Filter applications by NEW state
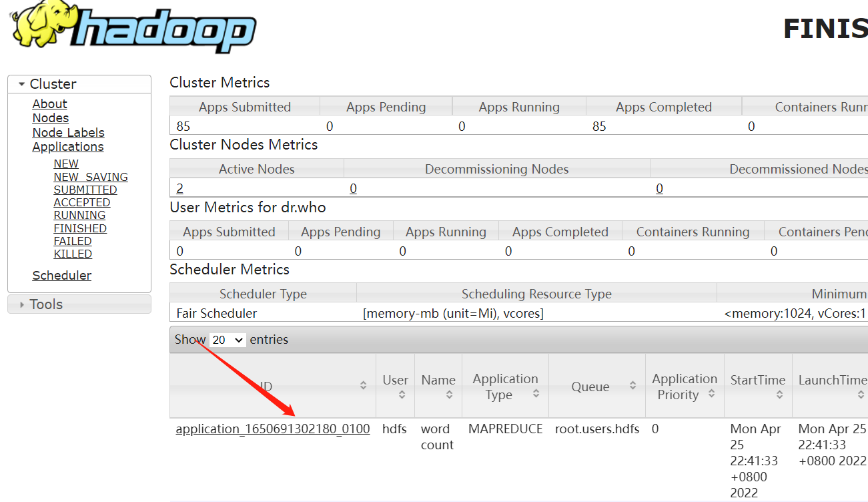The image size is (868, 502). (x=66, y=164)
